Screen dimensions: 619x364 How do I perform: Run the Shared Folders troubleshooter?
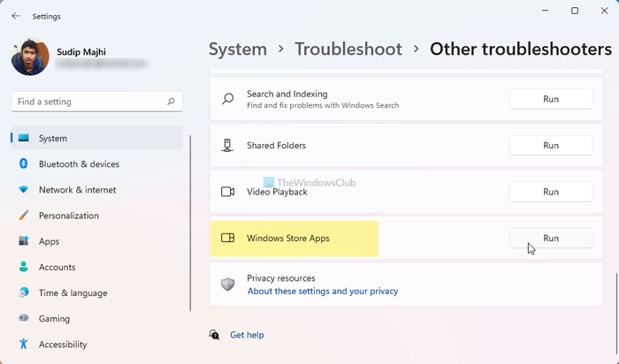[550, 146]
